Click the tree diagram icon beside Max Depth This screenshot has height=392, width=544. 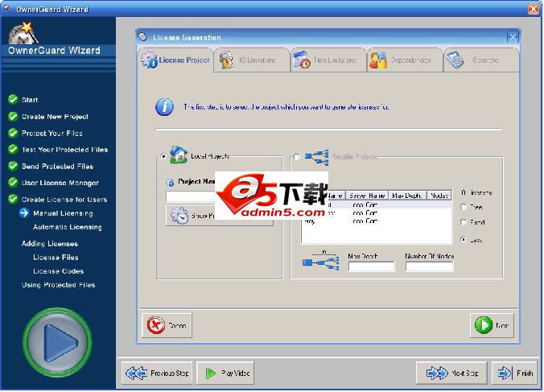click(x=320, y=261)
